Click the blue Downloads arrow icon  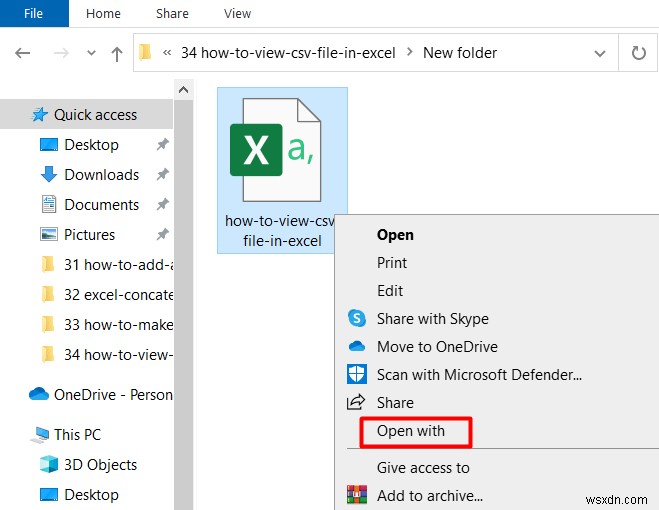pos(49,174)
